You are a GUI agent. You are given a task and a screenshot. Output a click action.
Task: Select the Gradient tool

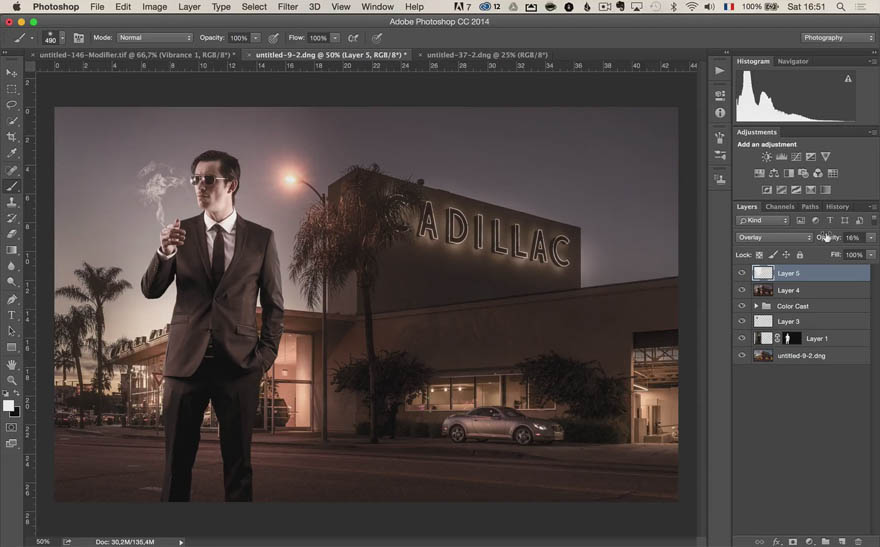click(x=11, y=250)
